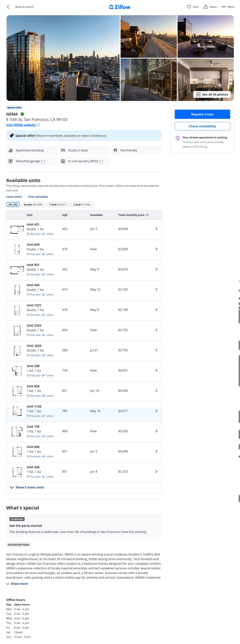The height and width of the screenshot is (644, 240).
Task: Click Back to search
Action: point(24,7)
